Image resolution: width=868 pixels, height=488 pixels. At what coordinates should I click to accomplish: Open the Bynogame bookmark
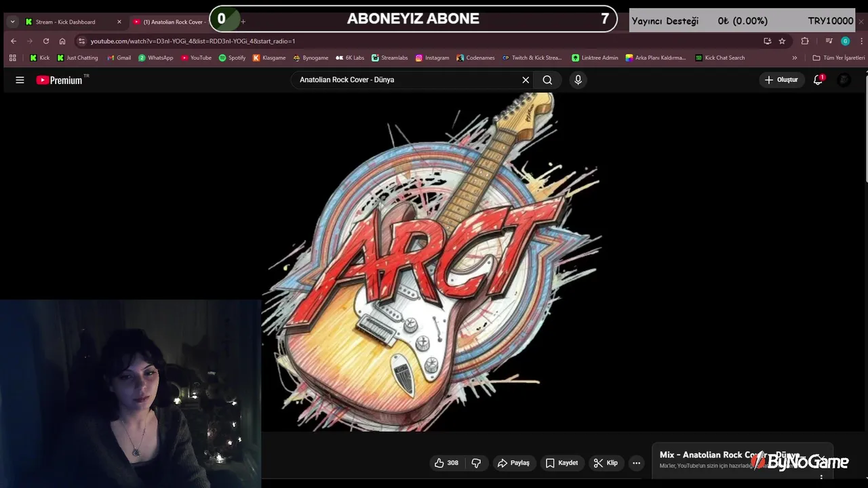coord(311,58)
